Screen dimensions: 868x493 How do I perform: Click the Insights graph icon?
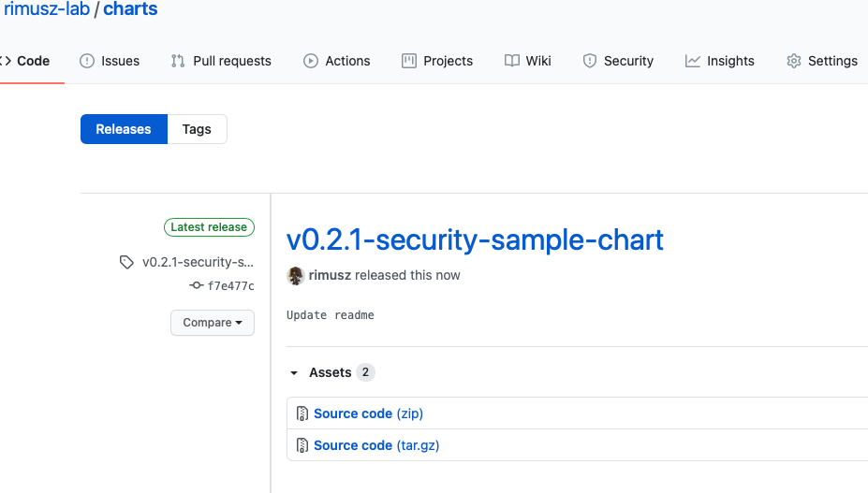click(693, 61)
